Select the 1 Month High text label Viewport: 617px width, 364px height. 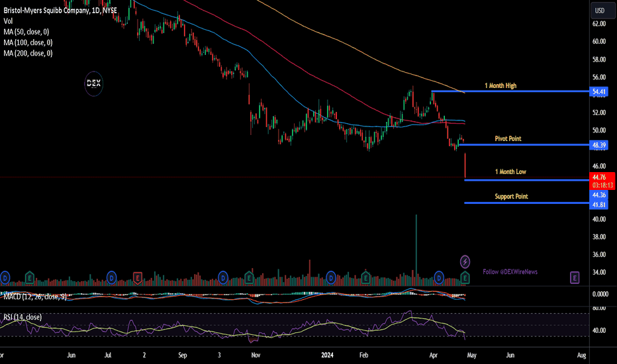[500, 85]
